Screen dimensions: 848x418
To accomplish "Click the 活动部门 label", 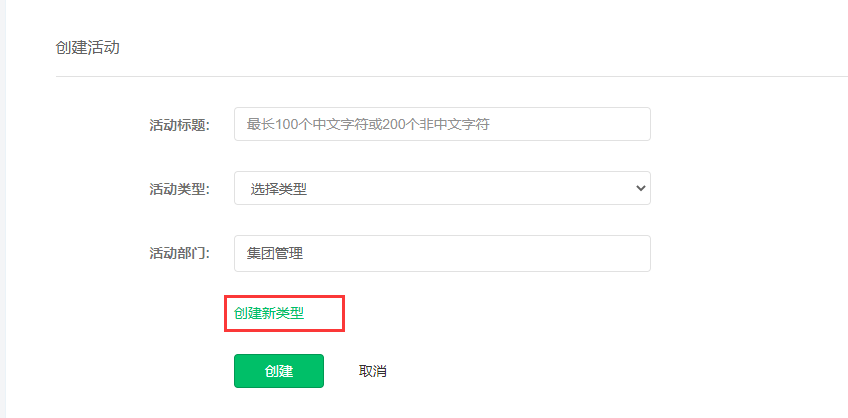I will tap(179, 253).
